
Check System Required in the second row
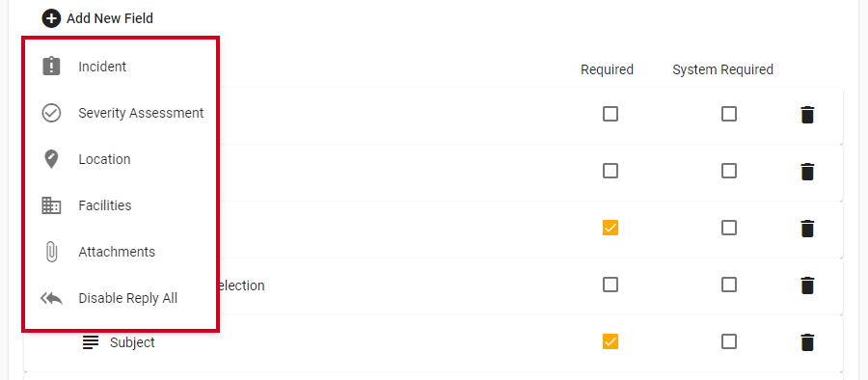pyautogui.click(x=729, y=171)
